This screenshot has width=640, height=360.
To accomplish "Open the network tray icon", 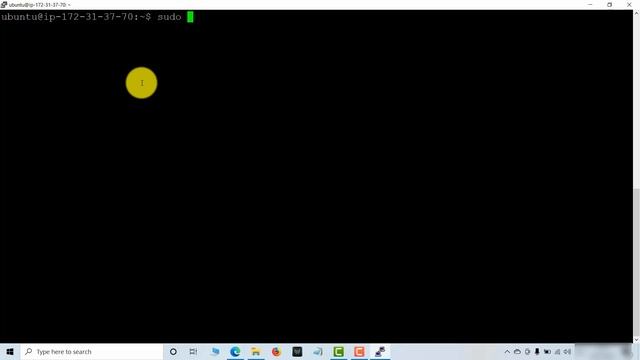I will pyautogui.click(x=557, y=351).
